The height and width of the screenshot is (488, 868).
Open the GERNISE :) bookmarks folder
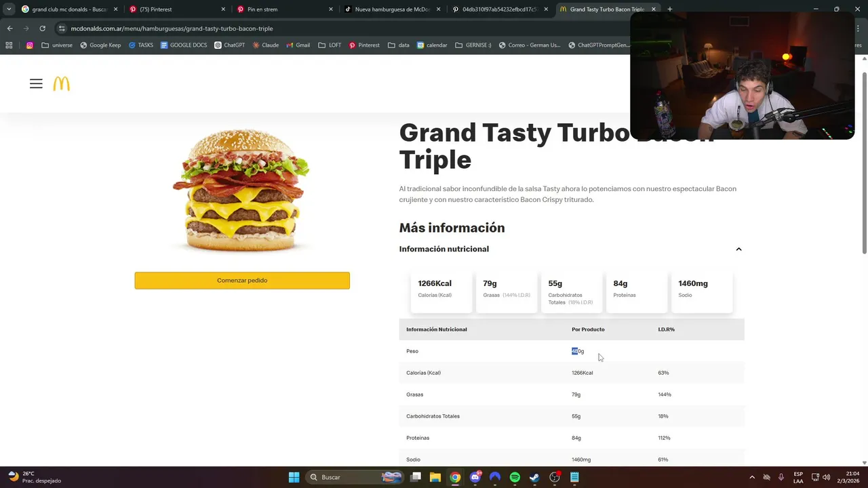[473, 45]
